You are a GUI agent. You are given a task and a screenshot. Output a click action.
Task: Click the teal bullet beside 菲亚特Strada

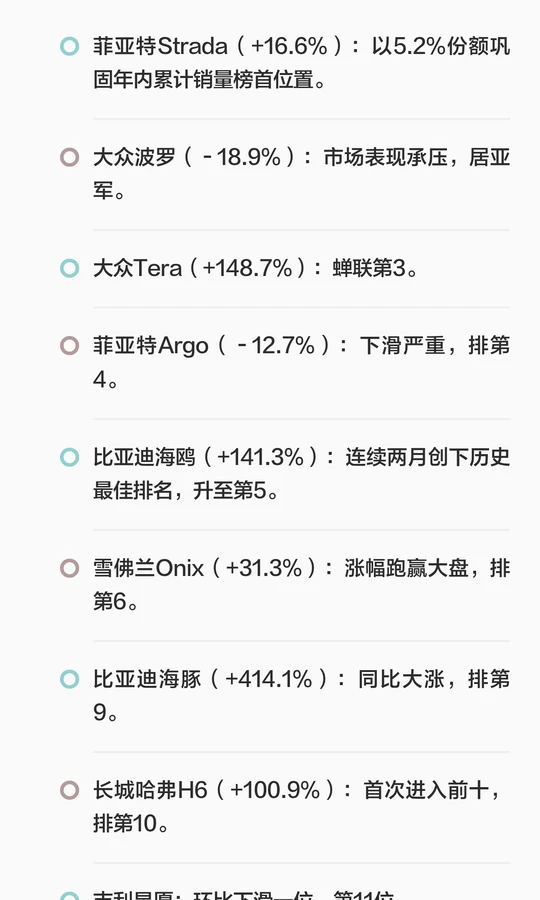point(69,46)
